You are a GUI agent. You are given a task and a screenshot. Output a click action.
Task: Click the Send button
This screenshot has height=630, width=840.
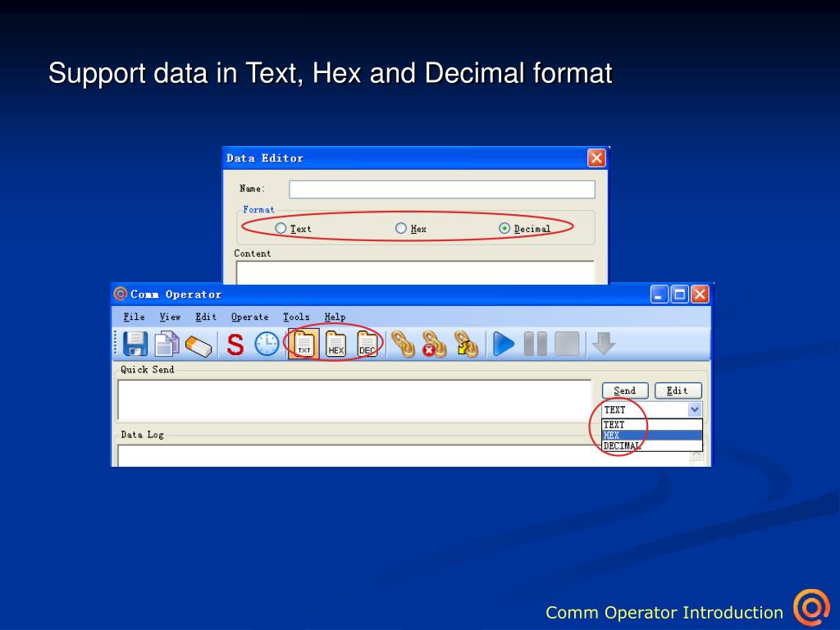624,390
